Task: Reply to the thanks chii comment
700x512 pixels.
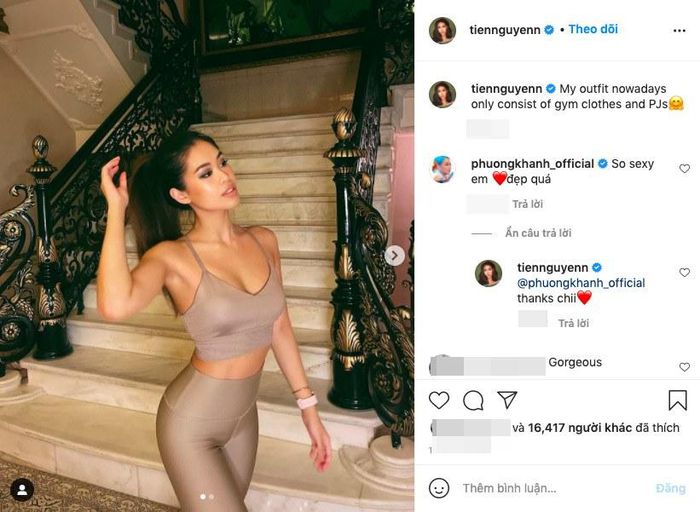Action: (x=573, y=323)
